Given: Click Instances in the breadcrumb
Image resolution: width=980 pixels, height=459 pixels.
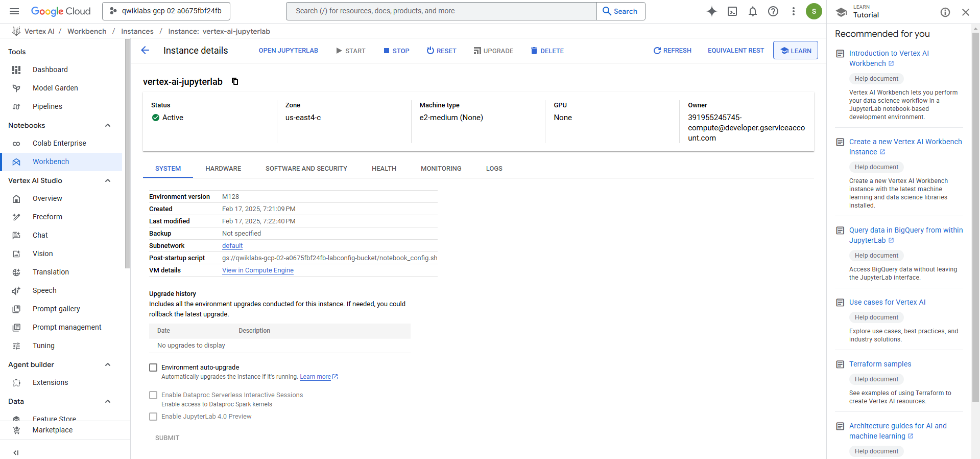Looking at the screenshot, I should pos(137,31).
